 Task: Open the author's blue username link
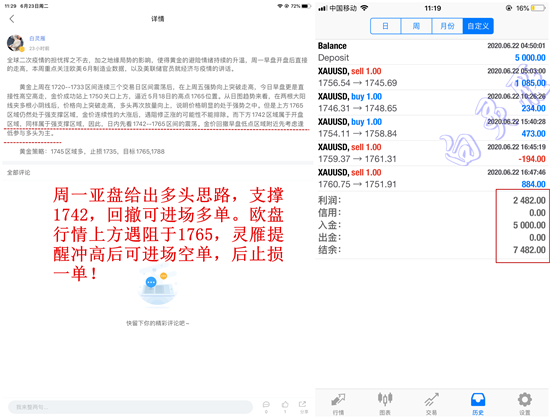point(37,39)
